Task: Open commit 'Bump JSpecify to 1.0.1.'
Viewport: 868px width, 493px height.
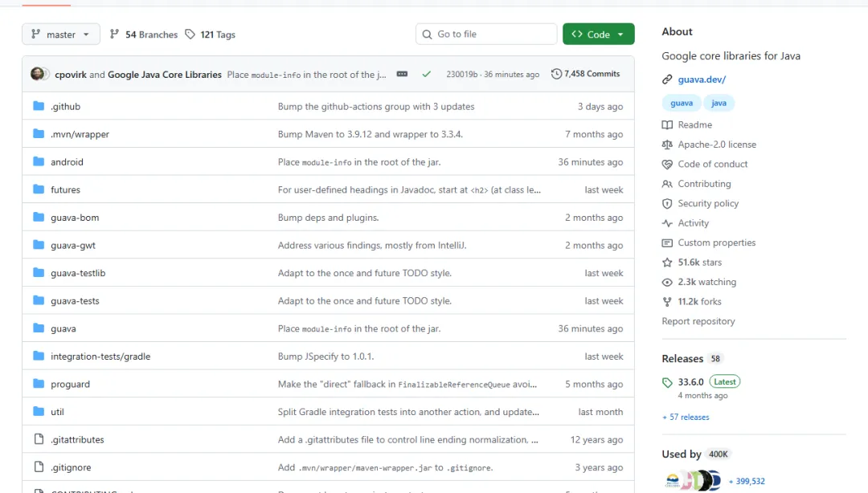Action: click(x=326, y=357)
